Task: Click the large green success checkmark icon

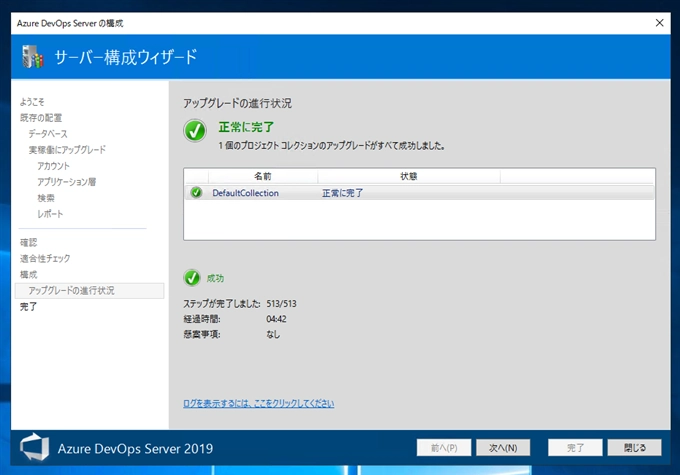Action: tap(195, 131)
